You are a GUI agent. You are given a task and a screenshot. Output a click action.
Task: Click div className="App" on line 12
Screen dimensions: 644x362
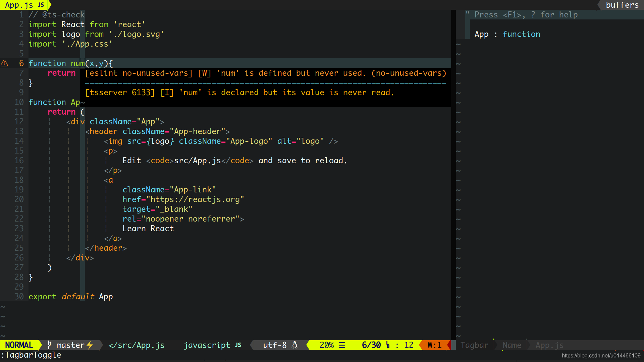coord(115,122)
